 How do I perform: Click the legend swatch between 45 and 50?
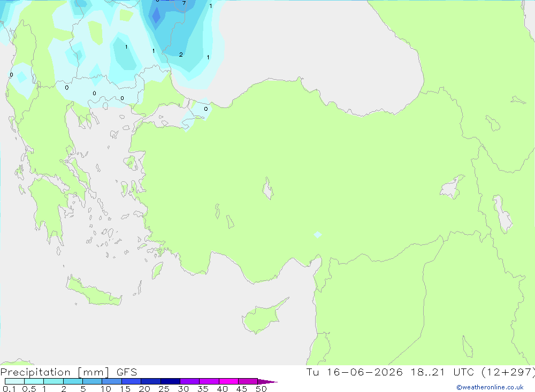pyautogui.click(x=248, y=381)
